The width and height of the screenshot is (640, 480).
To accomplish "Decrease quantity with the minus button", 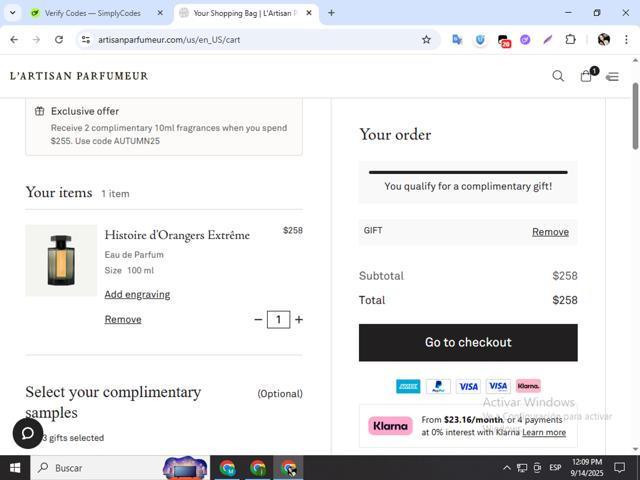I will pyautogui.click(x=258, y=320).
